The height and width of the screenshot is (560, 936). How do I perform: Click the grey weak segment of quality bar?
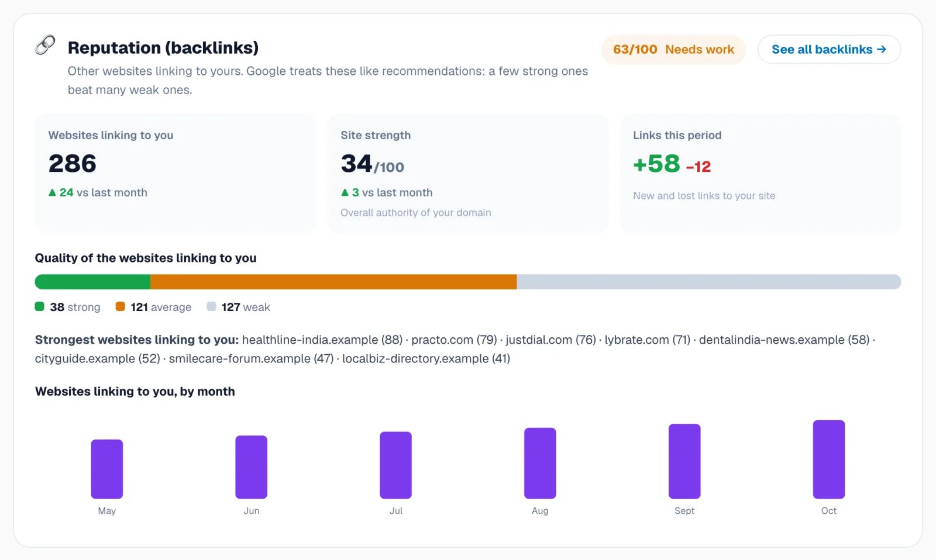pos(709,282)
